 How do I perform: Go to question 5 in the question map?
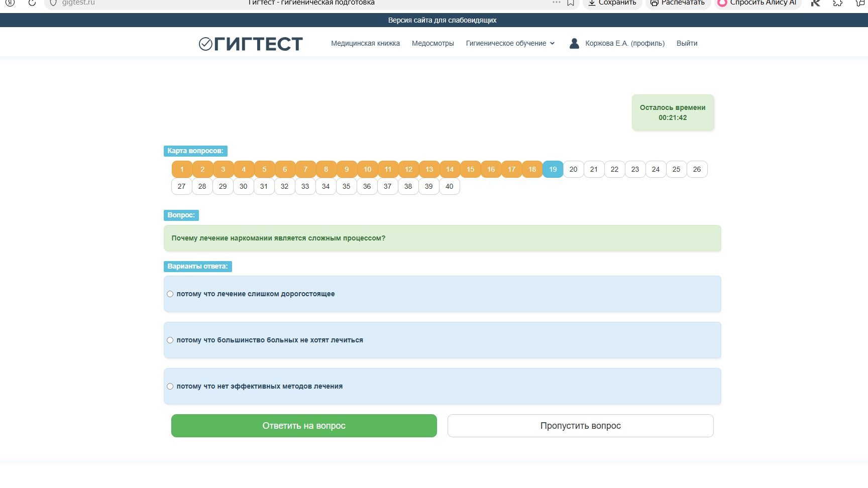click(264, 169)
